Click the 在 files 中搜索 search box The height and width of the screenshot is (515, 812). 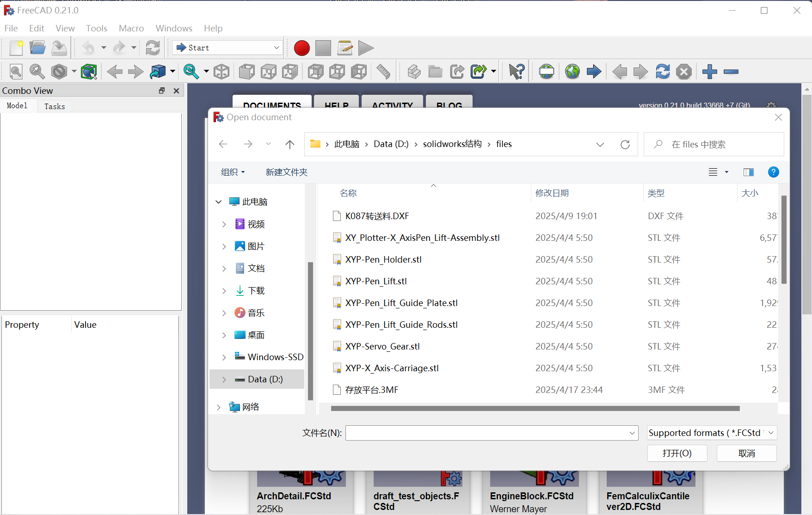tap(714, 144)
